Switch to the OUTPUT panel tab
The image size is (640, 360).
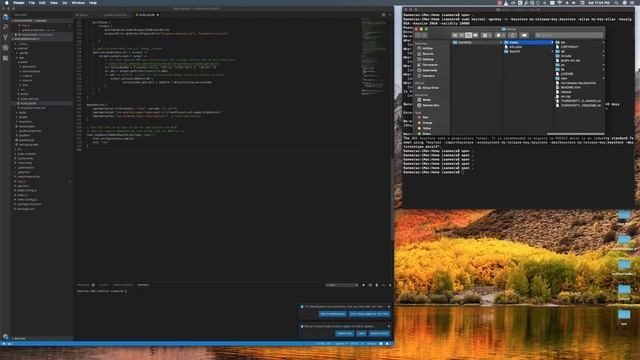104,285
